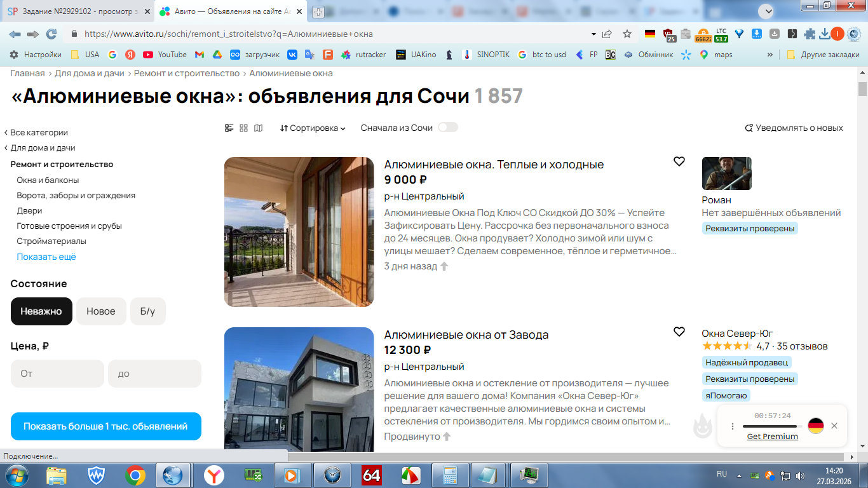Open 'Ворота, заборы и ограждения' category
The width and height of the screenshot is (868, 488).
click(x=76, y=195)
